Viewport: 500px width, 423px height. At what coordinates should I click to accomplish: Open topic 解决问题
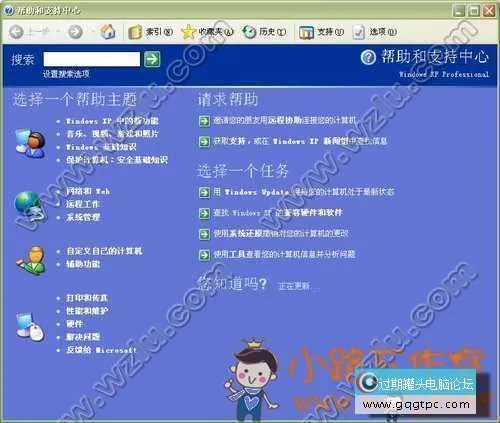83,337
